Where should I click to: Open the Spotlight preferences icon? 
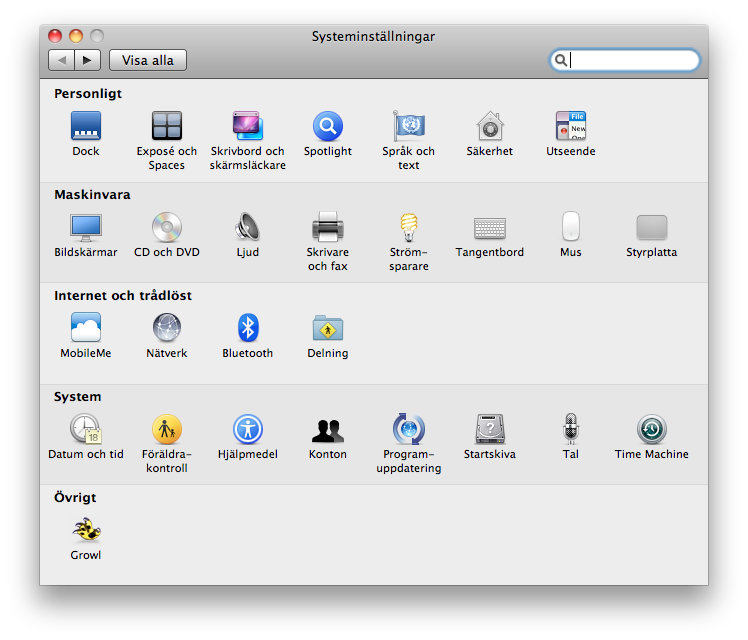pyautogui.click(x=328, y=127)
